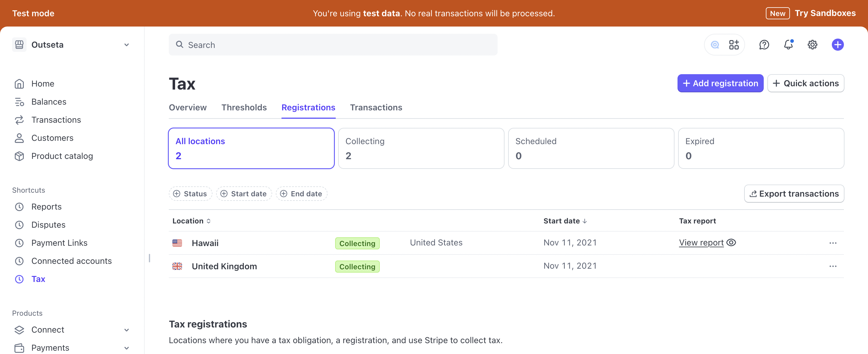Viewport: 868px width, 354px height.
Task: Select the Expired filter card
Action: coord(760,148)
